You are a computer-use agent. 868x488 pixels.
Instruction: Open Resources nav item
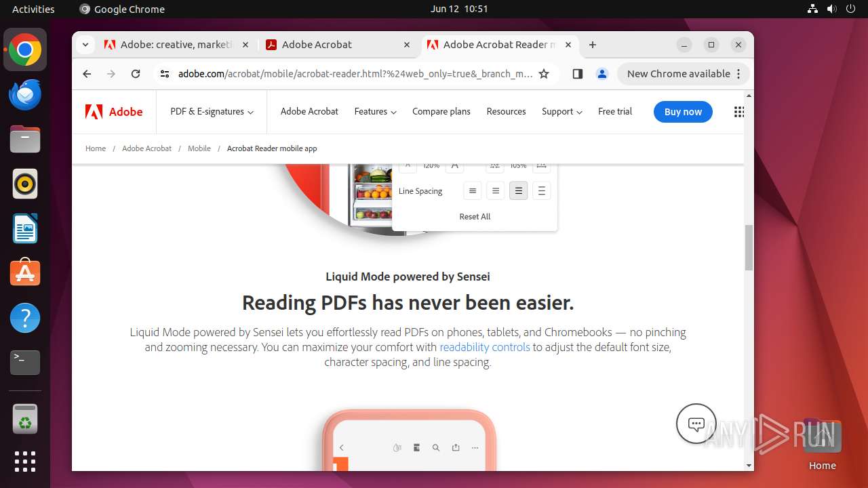pyautogui.click(x=506, y=112)
